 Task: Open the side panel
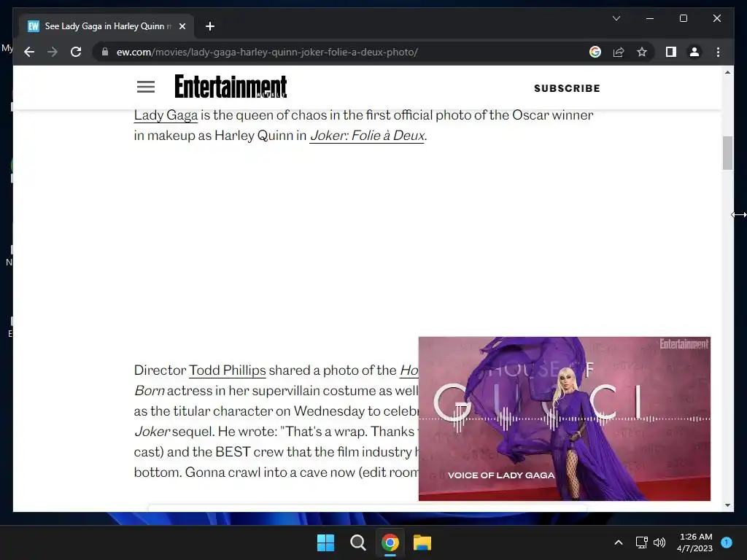coord(671,52)
